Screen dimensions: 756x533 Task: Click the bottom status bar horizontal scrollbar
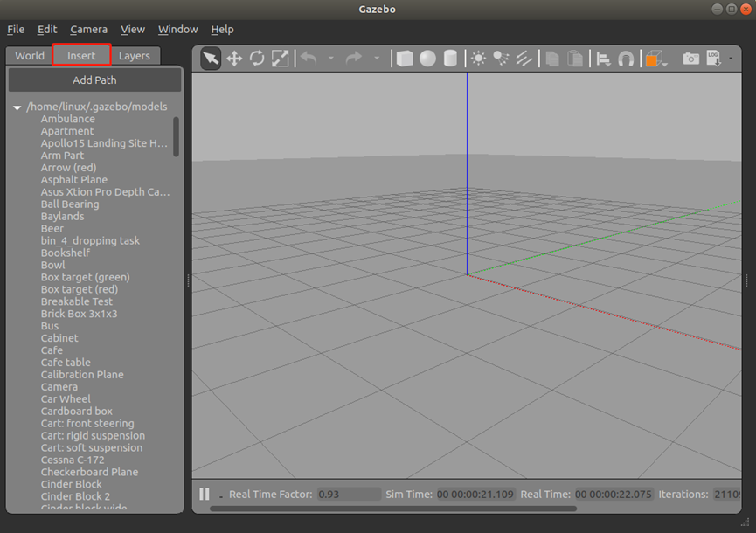[x=393, y=509]
